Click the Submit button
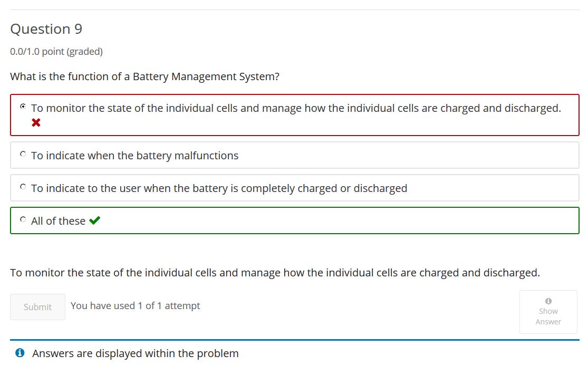Image resolution: width=588 pixels, height=365 pixels. point(37,307)
